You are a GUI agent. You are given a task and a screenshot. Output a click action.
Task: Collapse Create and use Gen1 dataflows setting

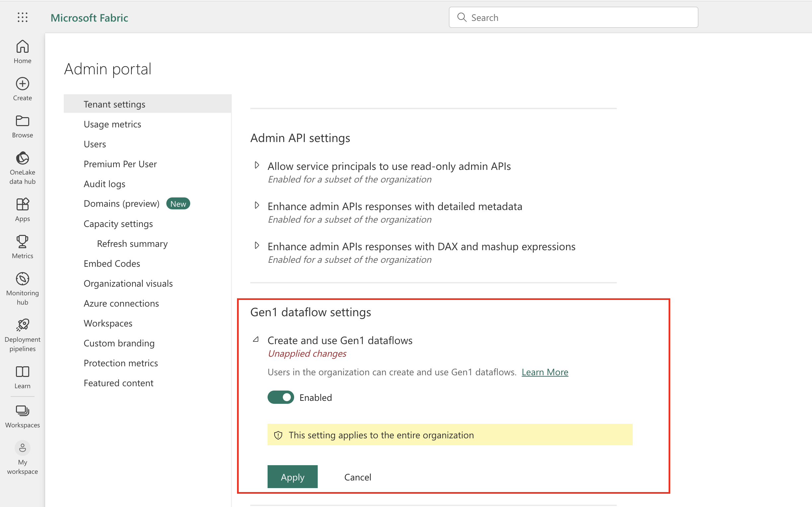click(256, 339)
